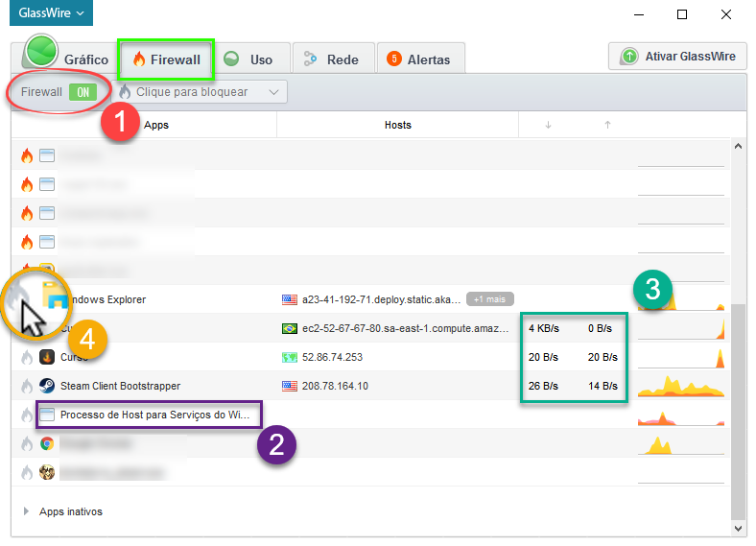756x546 pixels.
Task: Expand the '+1 mais' hosts badge
Action: coord(490,299)
